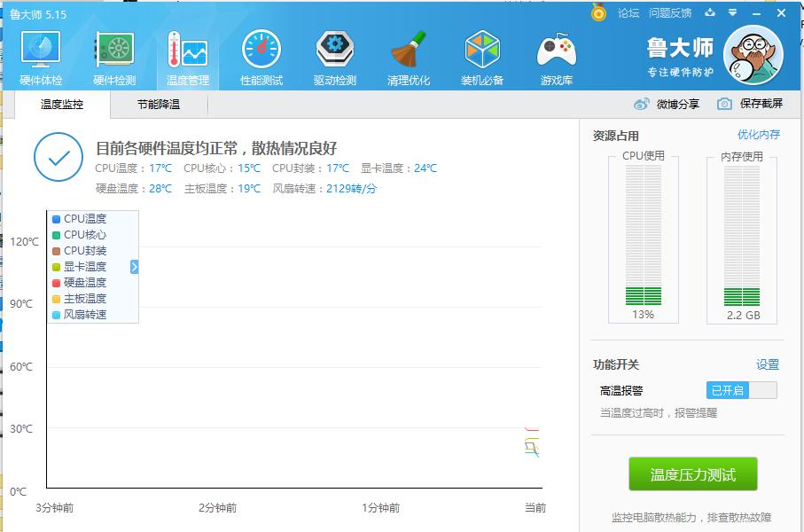
Task: Open 清理优化 cleanup broom icon
Action: pos(409,58)
